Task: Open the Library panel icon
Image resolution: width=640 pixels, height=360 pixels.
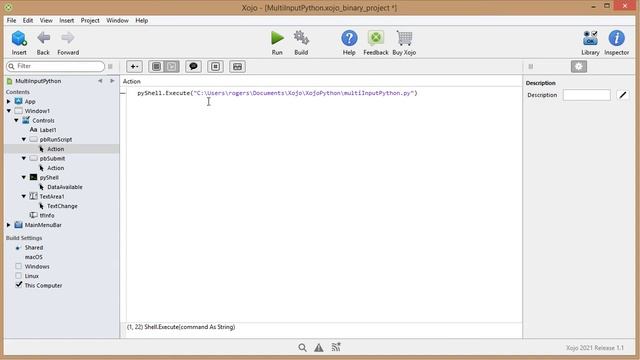Action: pyautogui.click(x=590, y=38)
